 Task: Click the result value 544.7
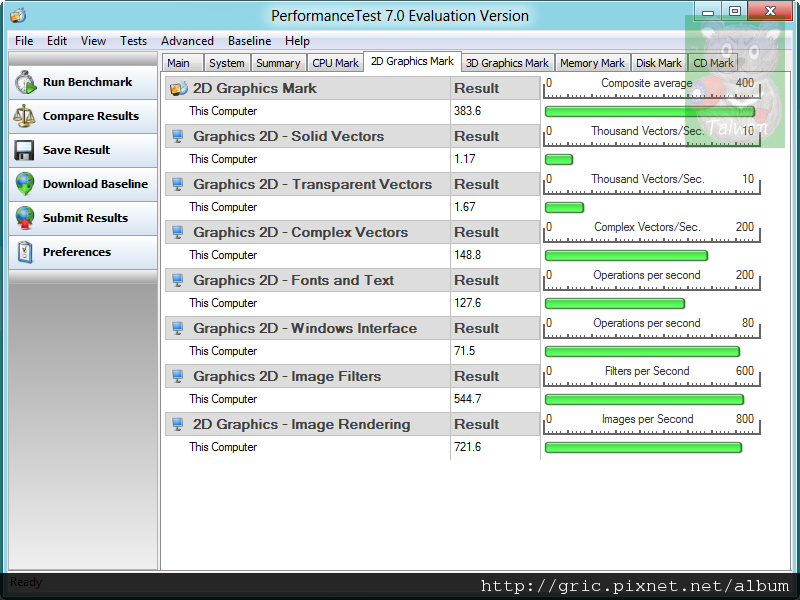coord(467,398)
